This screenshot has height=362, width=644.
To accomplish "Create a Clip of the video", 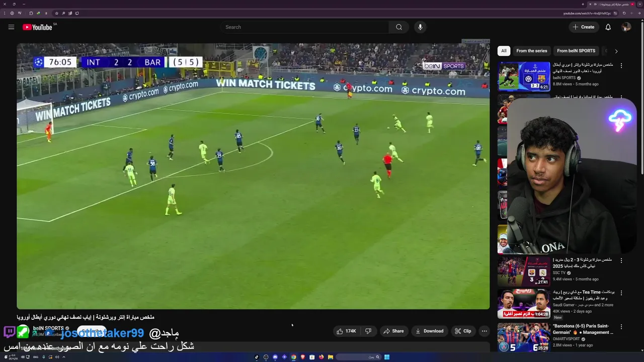I will click(463, 331).
